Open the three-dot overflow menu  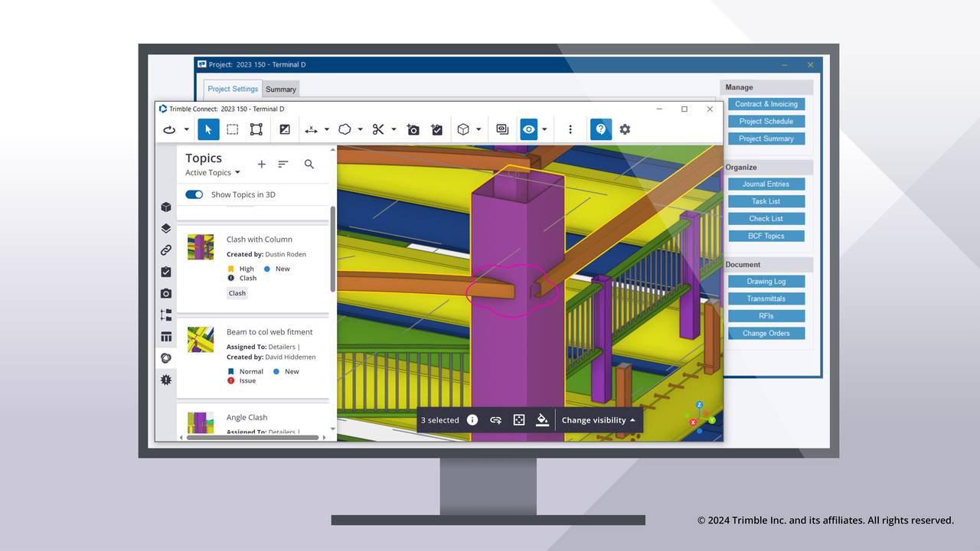(570, 129)
